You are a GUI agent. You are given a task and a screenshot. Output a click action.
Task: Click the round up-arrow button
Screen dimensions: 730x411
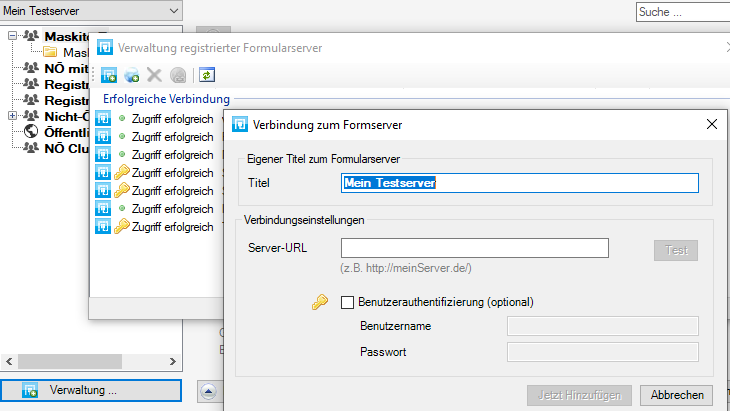tap(208, 391)
